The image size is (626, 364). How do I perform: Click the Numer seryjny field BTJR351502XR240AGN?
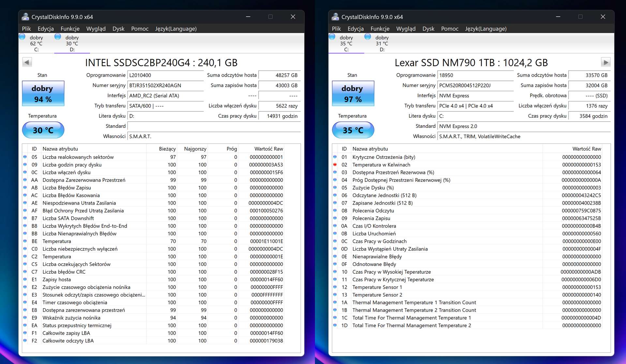166,85
